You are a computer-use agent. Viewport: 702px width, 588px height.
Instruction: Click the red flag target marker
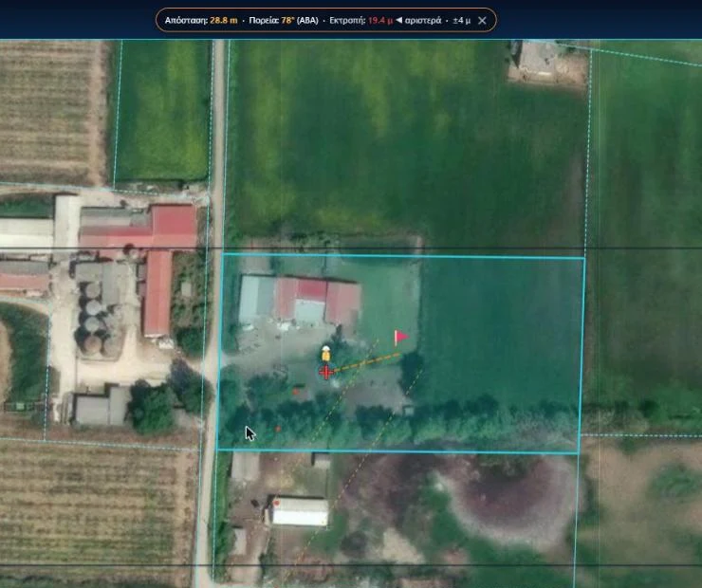[401, 338]
